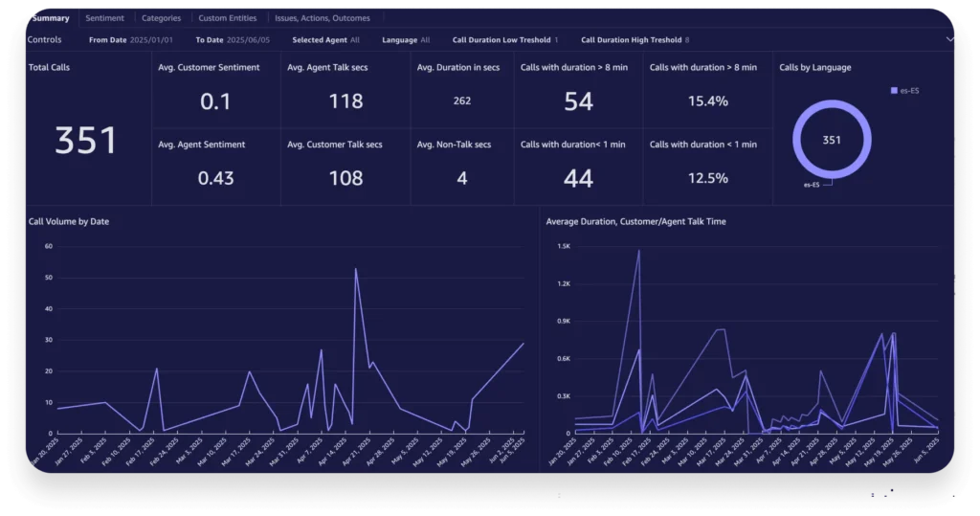980x516 pixels.
Task: Select the Total Calls 351 tile
Action: pyautogui.click(x=86, y=140)
